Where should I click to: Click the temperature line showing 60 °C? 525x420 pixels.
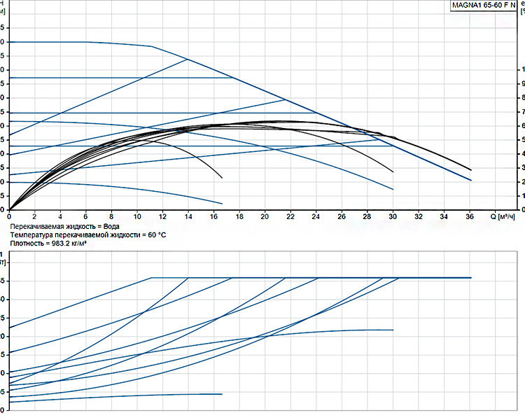pyautogui.click(x=88, y=235)
